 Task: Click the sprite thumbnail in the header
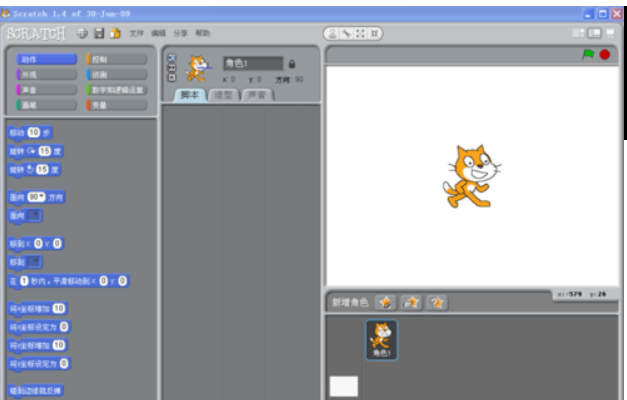point(198,68)
